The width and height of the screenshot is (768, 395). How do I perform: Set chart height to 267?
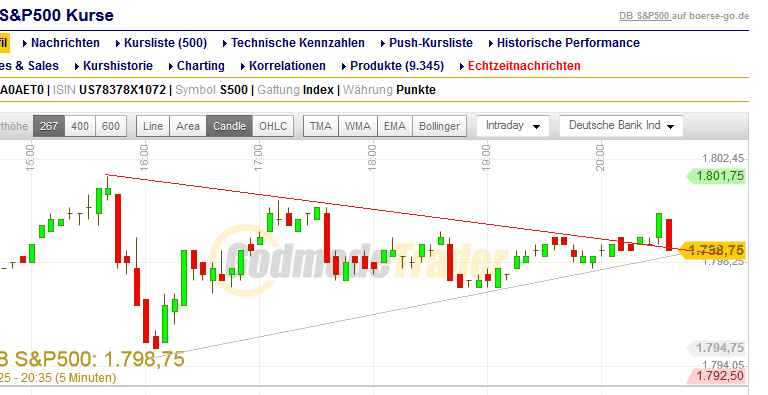point(48,126)
